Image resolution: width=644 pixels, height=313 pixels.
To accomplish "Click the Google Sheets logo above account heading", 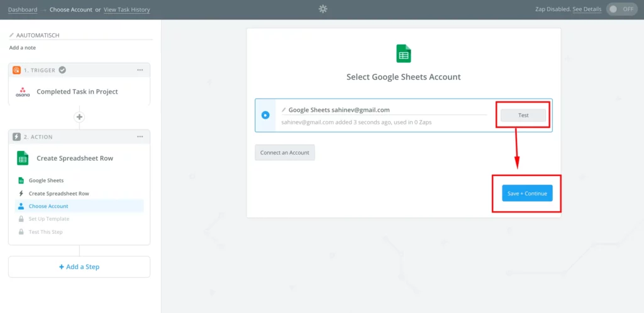I will tap(404, 53).
